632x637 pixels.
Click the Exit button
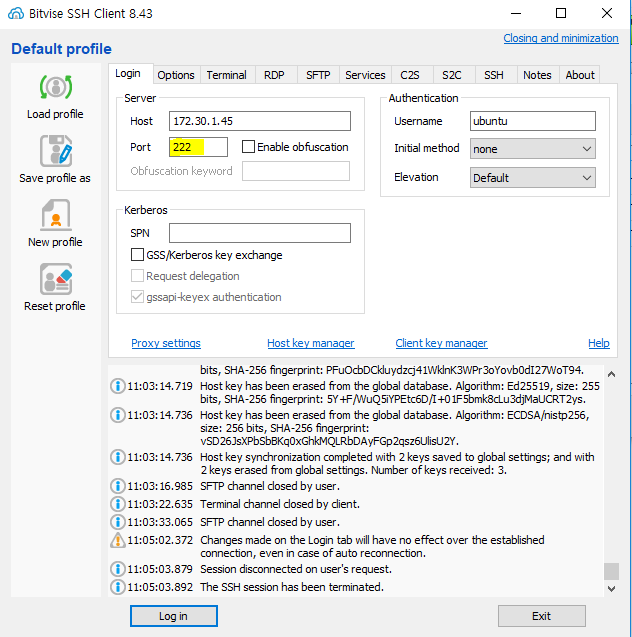coord(541,616)
